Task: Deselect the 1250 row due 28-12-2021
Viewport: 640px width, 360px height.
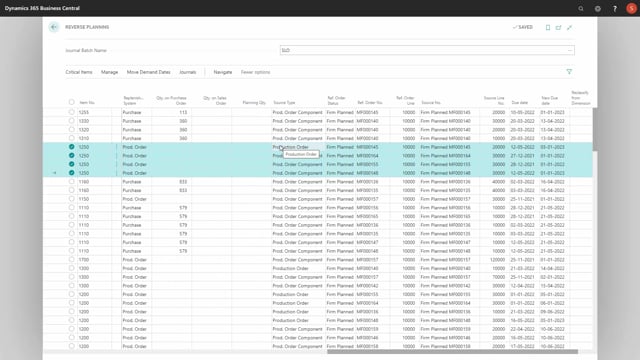Action: [71, 164]
